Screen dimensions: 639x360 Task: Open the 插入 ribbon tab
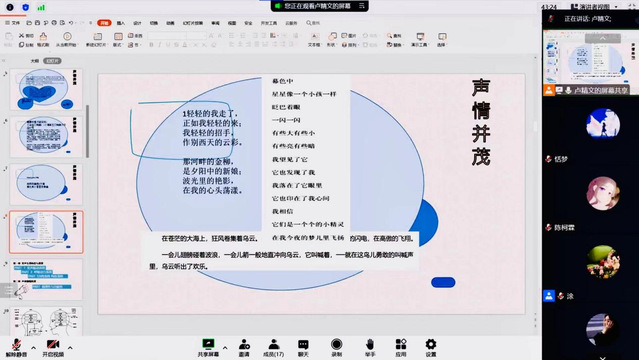(121, 23)
